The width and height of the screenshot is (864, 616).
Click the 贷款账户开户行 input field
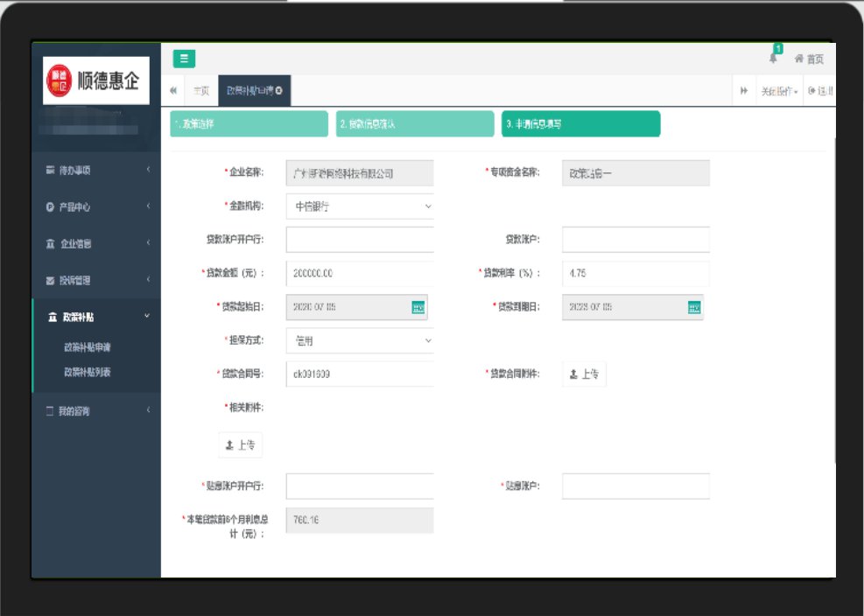click(360, 239)
